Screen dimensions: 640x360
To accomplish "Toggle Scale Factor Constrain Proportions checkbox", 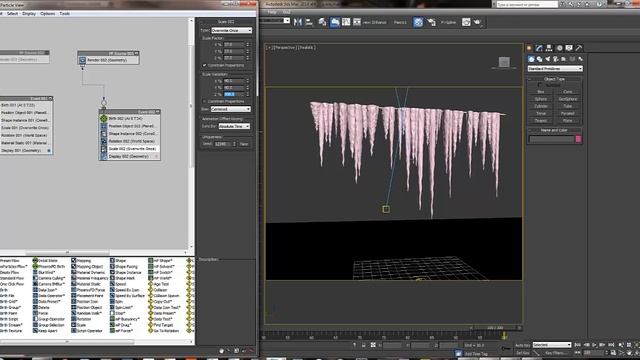I will point(204,65).
